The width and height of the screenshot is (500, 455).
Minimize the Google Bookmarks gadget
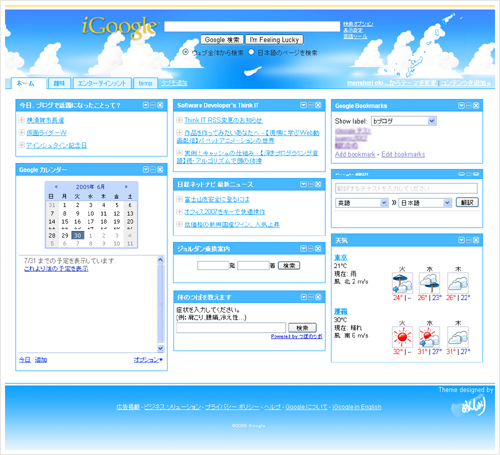pyautogui.click(x=469, y=106)
